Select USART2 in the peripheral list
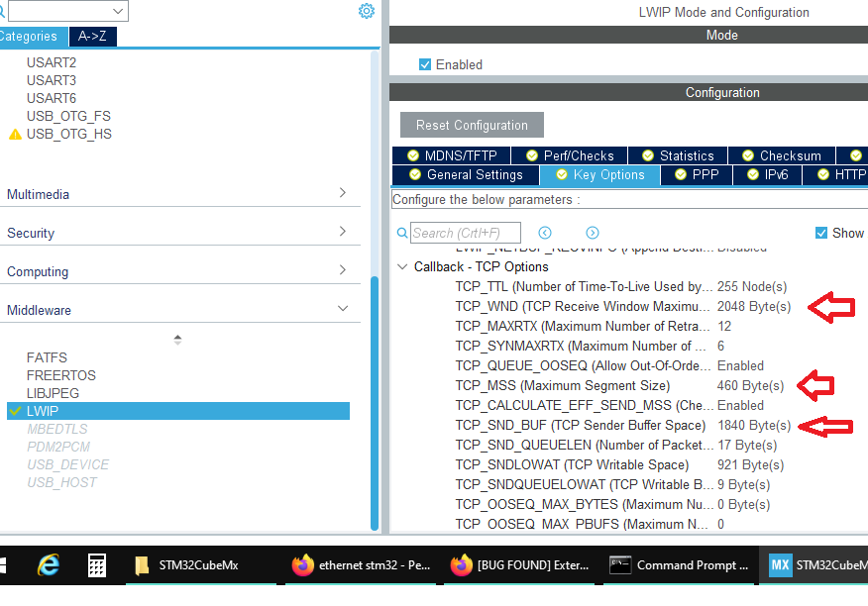The width and height of the screenshot is (868, 606). tap(52, 62)
